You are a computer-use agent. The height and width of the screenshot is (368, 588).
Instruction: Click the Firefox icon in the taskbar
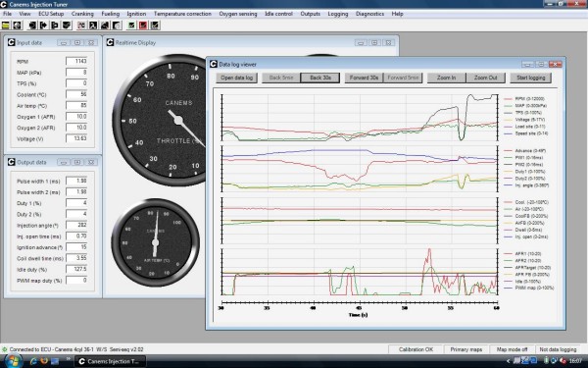click(44, 361)
